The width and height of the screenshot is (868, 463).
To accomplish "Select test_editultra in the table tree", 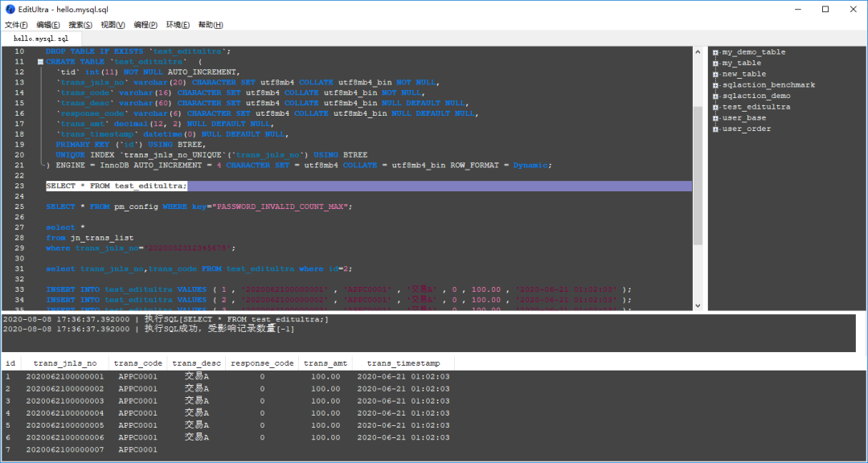I will pyautogui.click(x=756, y=107).
